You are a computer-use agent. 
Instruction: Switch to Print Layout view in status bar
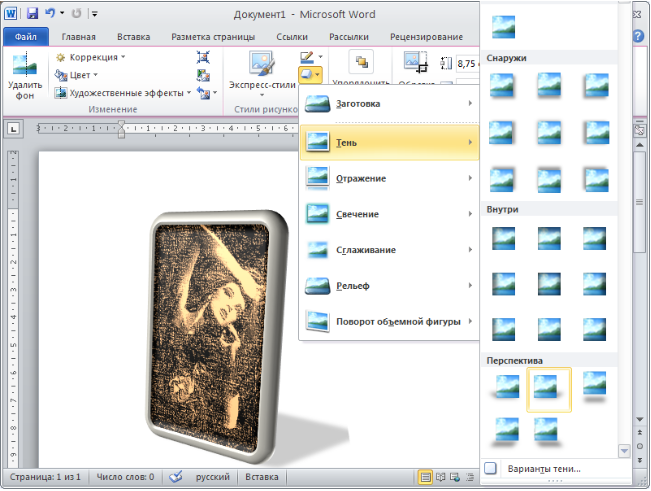click(x=426, y=478)
